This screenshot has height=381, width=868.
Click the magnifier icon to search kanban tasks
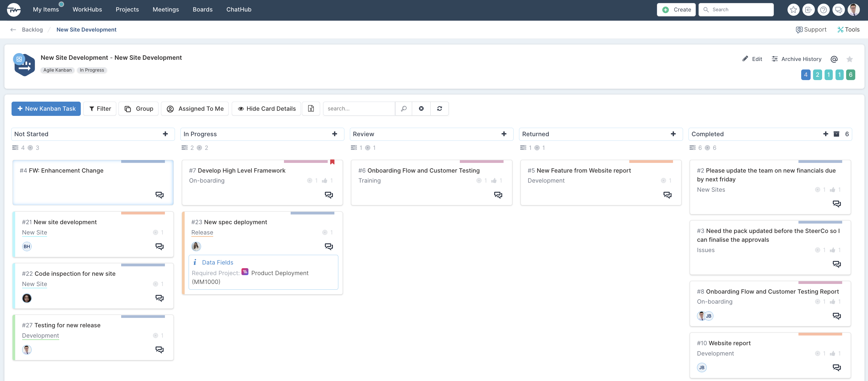[x=404, y=109]
